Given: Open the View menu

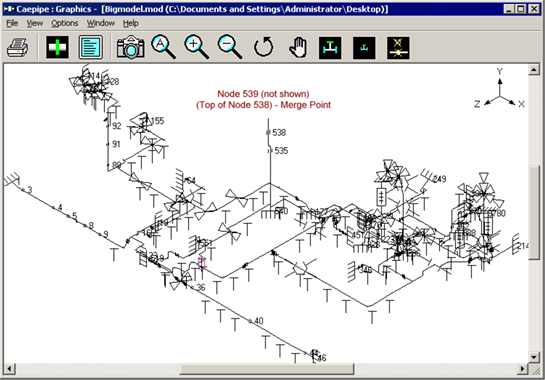Looking at the screenshot, I should [x=35, y=23].
